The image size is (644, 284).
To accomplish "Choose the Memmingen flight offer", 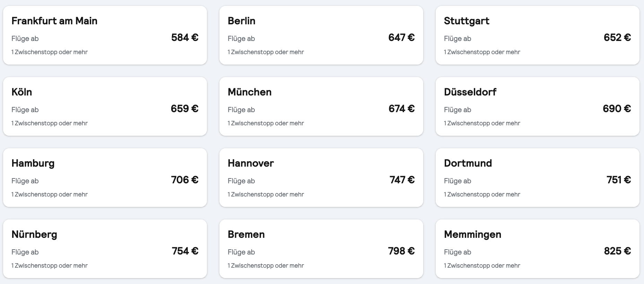I will pyautogui.click(x=538, y=249).
